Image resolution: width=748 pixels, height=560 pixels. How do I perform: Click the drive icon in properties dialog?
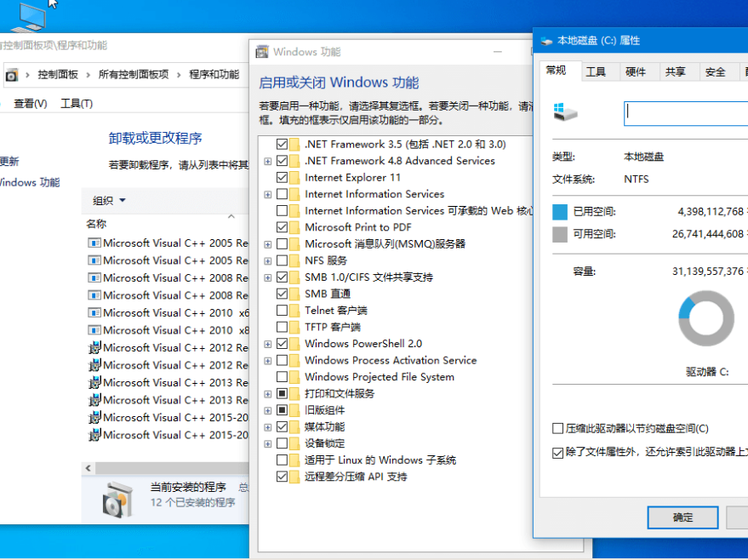564,111
